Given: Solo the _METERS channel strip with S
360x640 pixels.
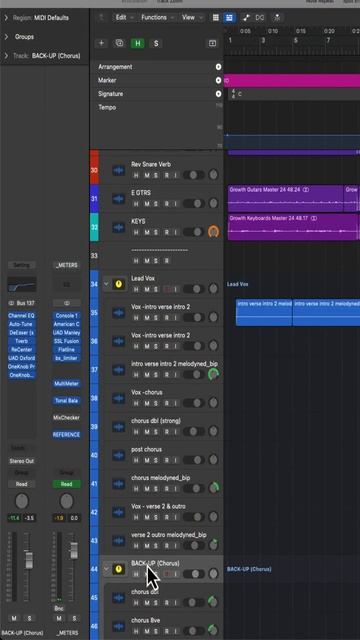Looking at the screenshot, I should click(x=73, y=618).
